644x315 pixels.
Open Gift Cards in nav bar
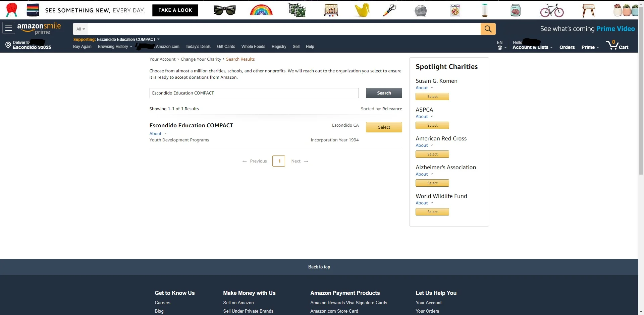[226, 47]
